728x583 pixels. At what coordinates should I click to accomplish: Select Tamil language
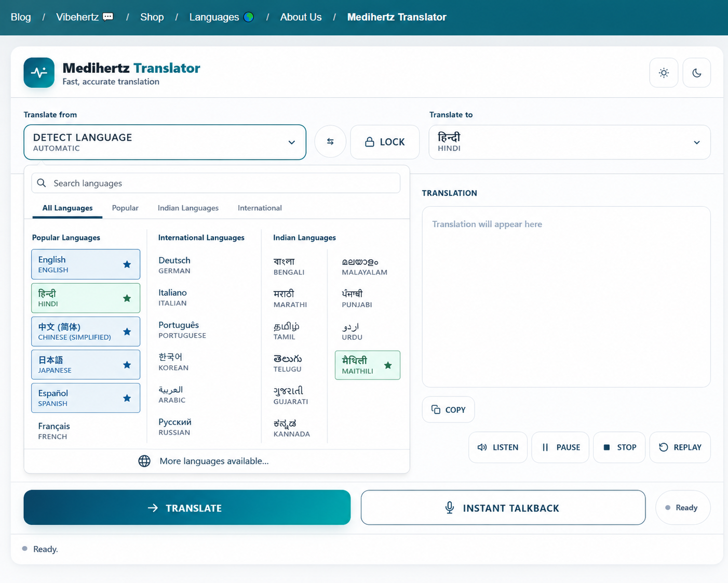(x=286, y=331)
